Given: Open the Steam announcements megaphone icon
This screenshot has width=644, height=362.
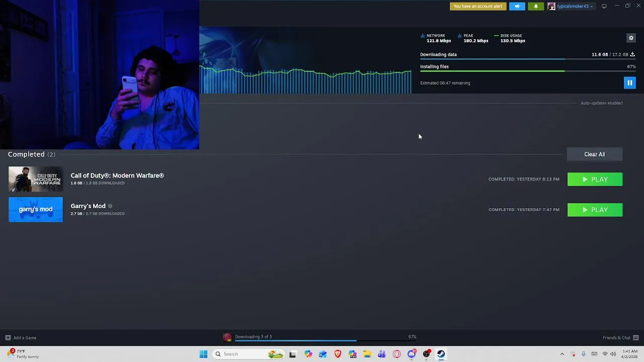Looking at the screenshot, I should pyautogui.click(x=517, y=6).
